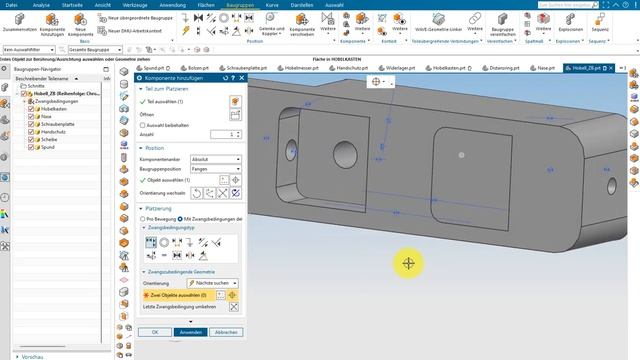Click Neuer DMU-Arbeitskontext
This screenshot has width=640, height=360.
tap(129, 31)
